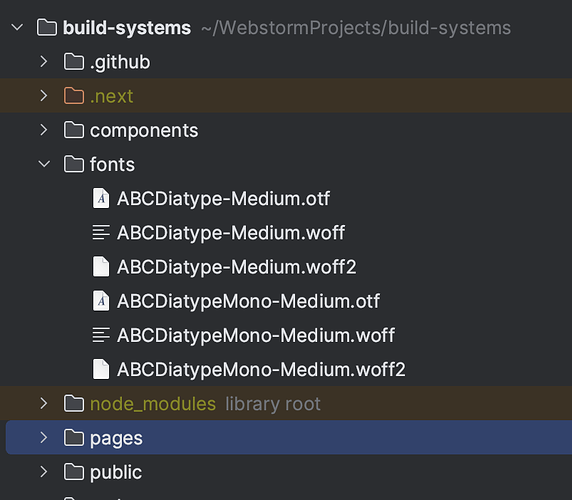Click the blank file icon of ABCDiatypeMono-Medium.woff2
This screenshot has width=572, height=500.
coord(101,369)
